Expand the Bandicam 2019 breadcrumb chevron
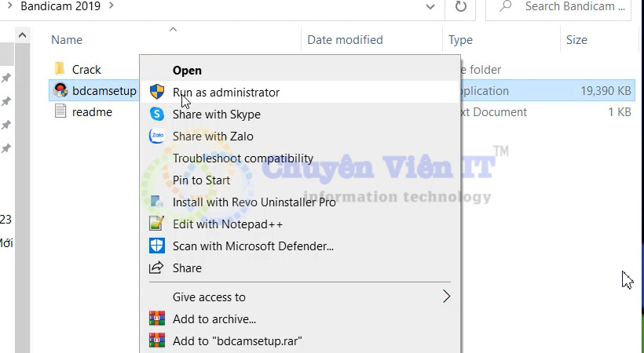Screen dimensions: 644x353 (x=111, y=6)
